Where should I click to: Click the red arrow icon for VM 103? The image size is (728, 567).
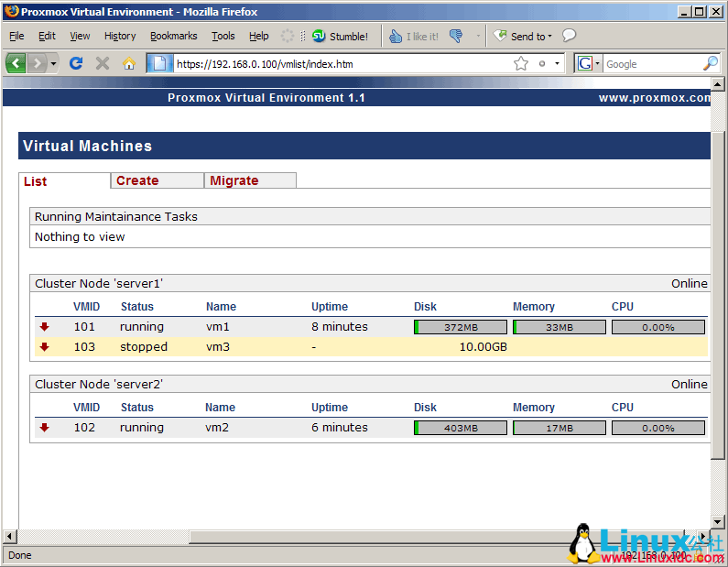44,347
